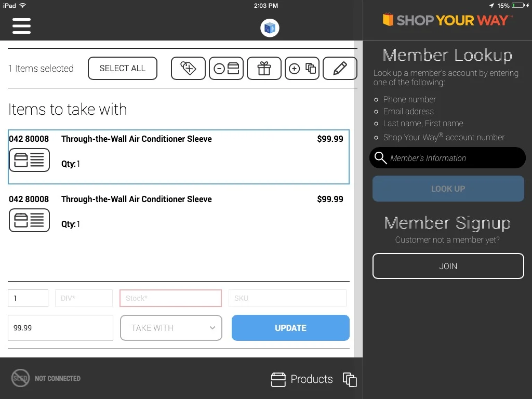Click the add price tag icon
532x399 pixels.
click(x=188, y=68)
